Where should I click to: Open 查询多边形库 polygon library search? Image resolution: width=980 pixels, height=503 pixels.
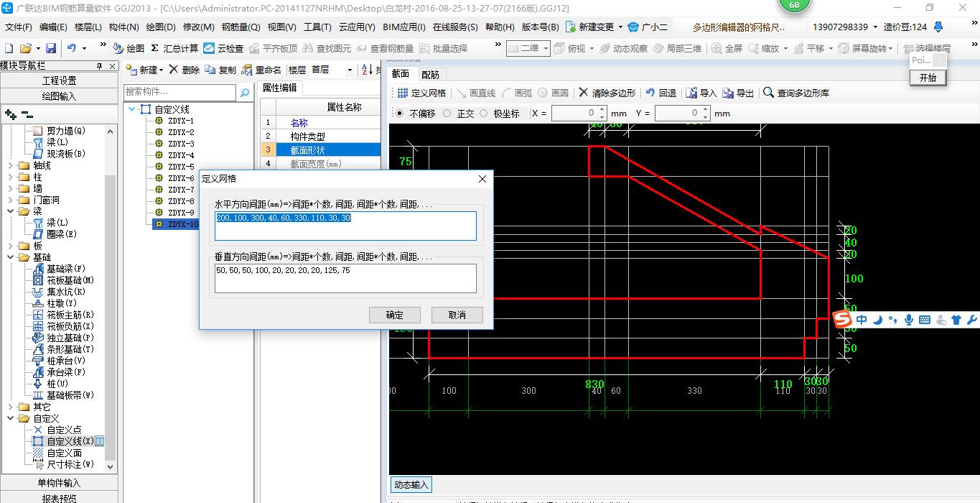pos(796,93)
